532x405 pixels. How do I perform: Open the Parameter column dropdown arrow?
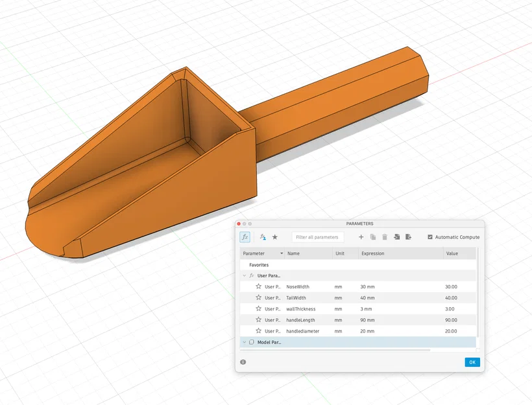tap(282, 253)
